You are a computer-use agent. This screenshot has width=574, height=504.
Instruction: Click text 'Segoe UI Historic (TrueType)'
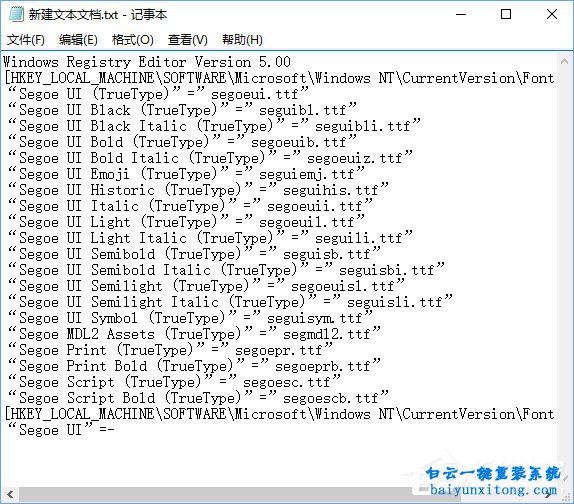pos(130,190)
